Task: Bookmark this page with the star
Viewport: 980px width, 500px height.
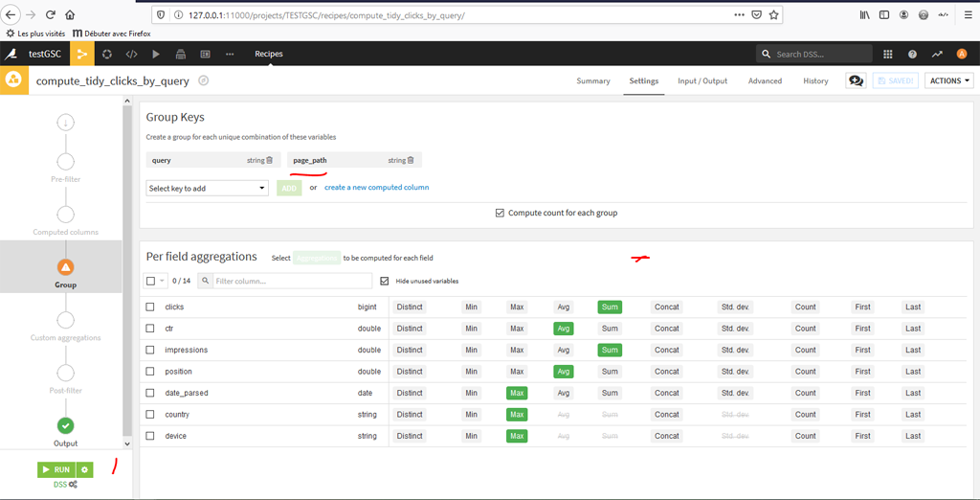Action: [x=773, y=14]
